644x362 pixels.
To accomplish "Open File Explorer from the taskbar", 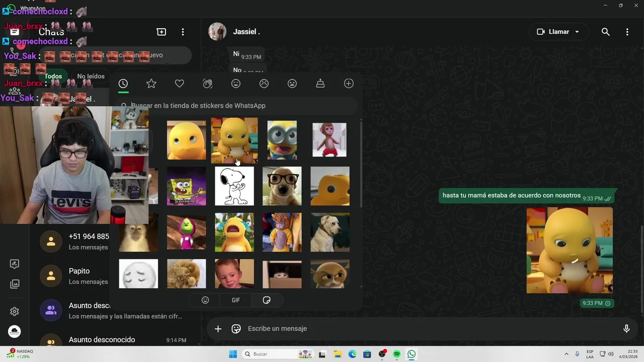I will (x=337, y=354).
